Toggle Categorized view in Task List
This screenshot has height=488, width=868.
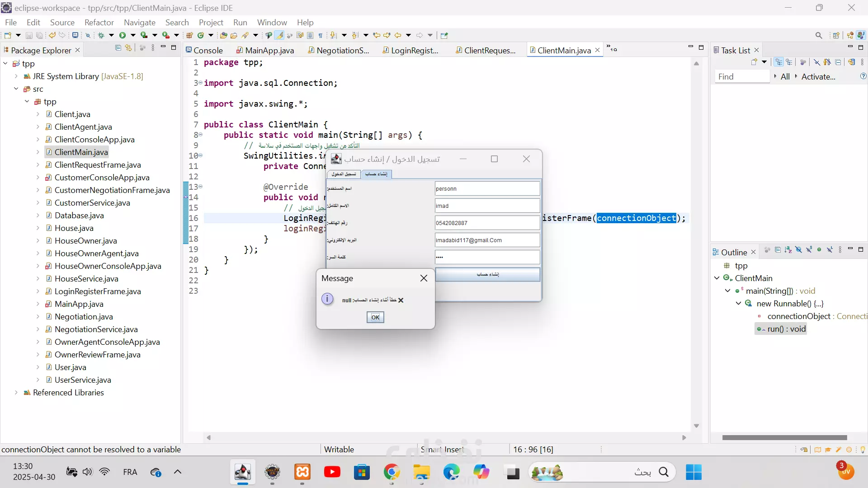778,62
